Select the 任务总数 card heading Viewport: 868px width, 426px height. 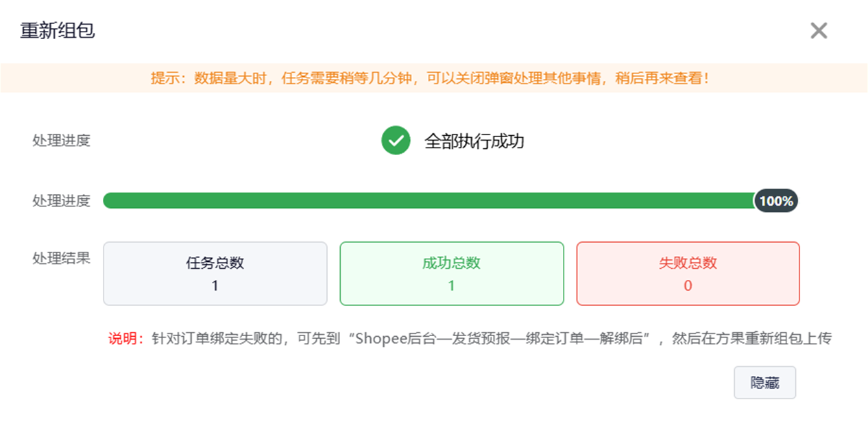(x=215, y=263)
